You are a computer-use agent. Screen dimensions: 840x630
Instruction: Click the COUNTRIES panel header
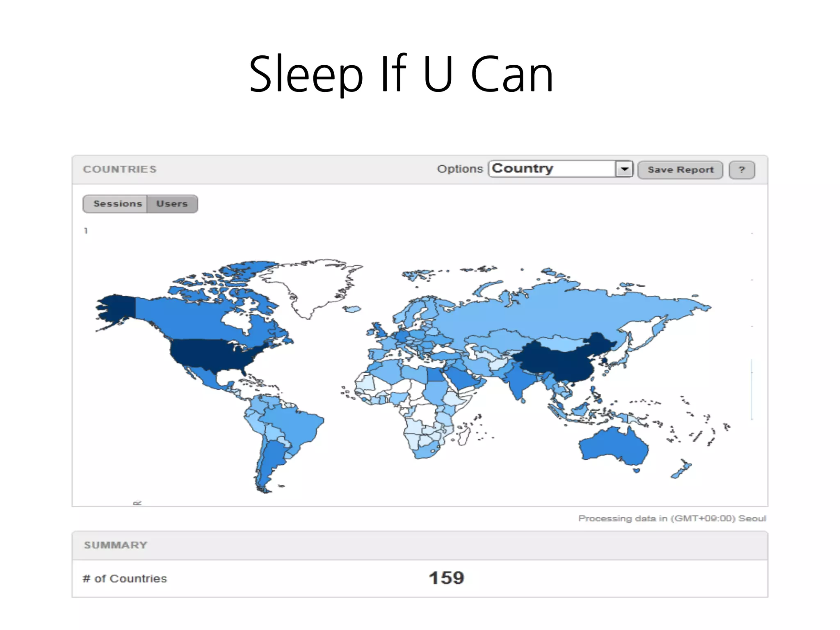(x=120, y=169)
